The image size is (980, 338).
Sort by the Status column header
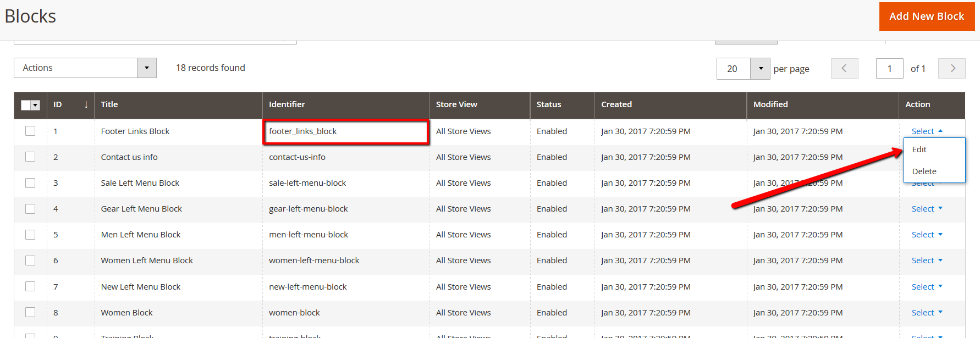click(562, 104)
